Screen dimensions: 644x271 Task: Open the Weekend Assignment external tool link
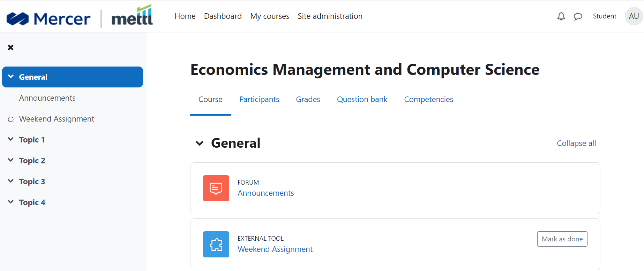coord(275,249)
